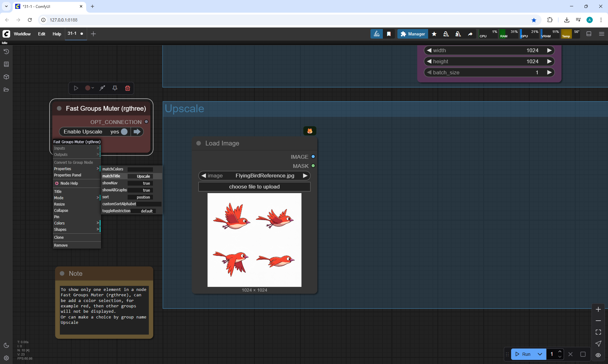Click the queue history sidebar icon
Viewport: 608px width, 364px height.
6,52
